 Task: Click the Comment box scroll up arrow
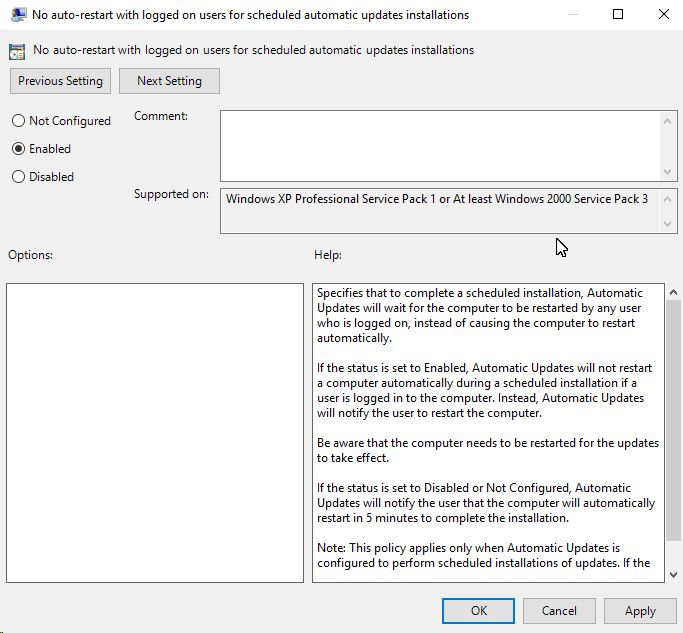667,122
